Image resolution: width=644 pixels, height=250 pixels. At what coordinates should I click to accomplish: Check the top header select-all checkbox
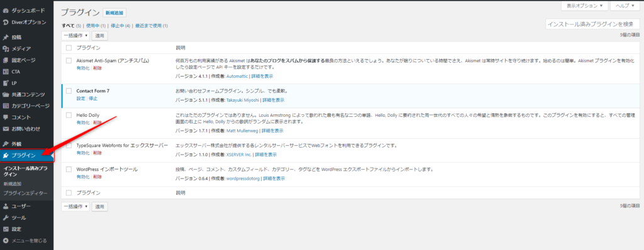pos(69,48)
